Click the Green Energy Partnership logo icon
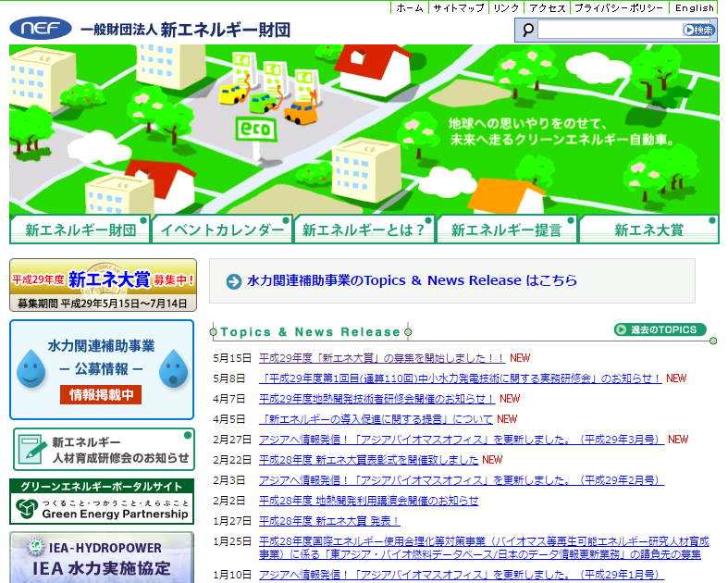 click(x=27, y=509)
